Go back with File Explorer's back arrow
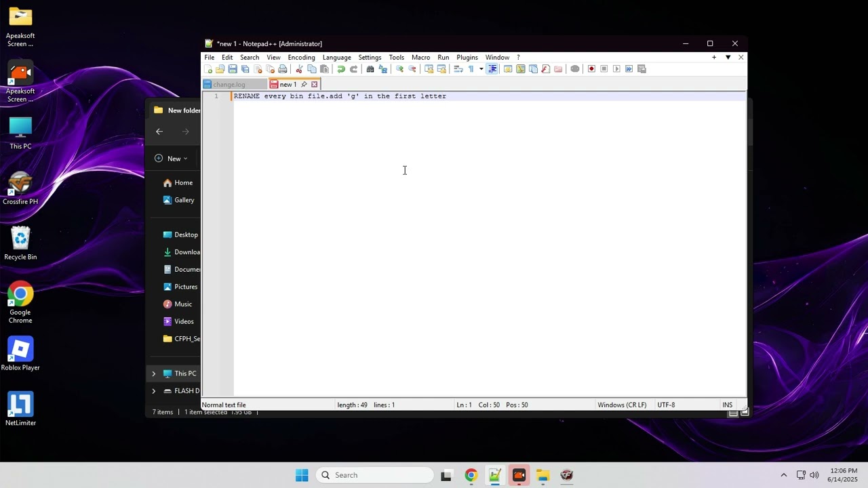Image resolution: width=868 pixels, height=488 pixels. click(x=159, y=131)
